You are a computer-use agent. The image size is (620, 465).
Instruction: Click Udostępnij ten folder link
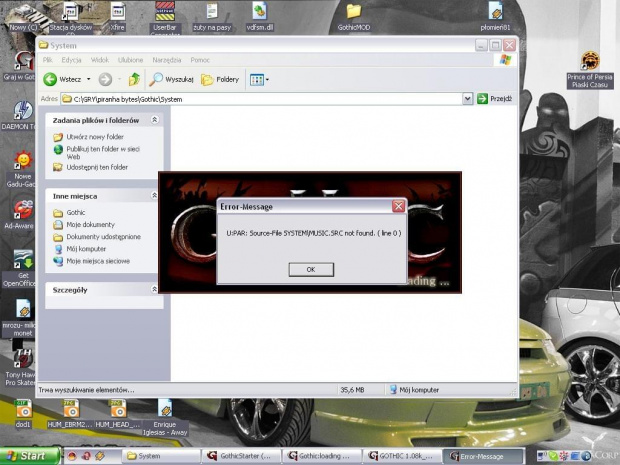point(97,167)
